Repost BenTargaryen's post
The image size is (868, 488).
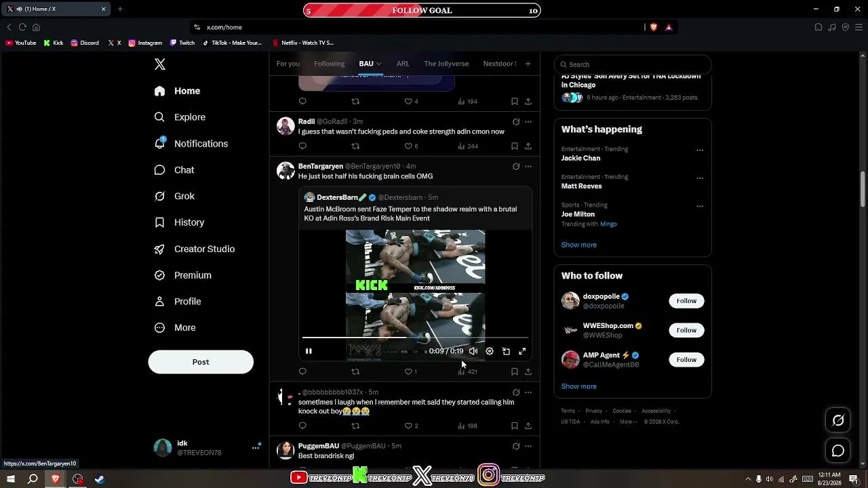pyautogui.click(x=355, y=371)
